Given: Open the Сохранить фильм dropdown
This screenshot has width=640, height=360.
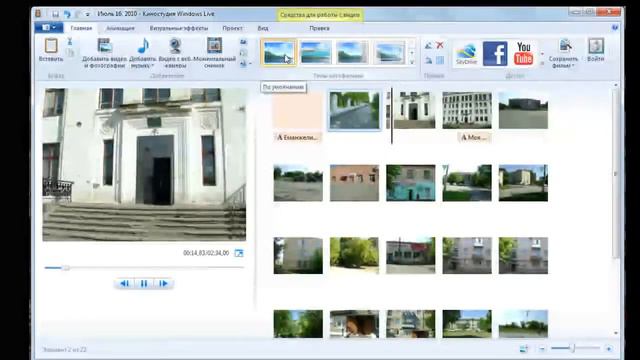Looking at the screenshot, I should click(563, 53).
